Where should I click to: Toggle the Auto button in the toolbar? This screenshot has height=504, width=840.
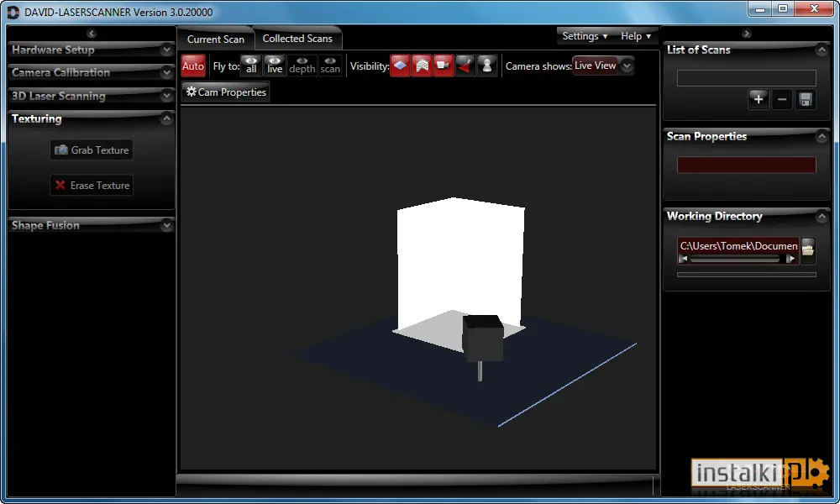coord(193,66)
